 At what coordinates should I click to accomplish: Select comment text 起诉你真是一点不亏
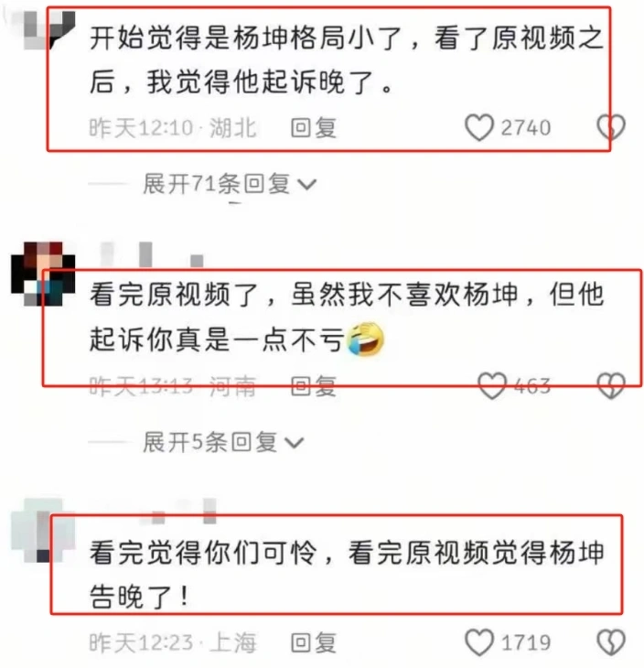tap(217, 340)
